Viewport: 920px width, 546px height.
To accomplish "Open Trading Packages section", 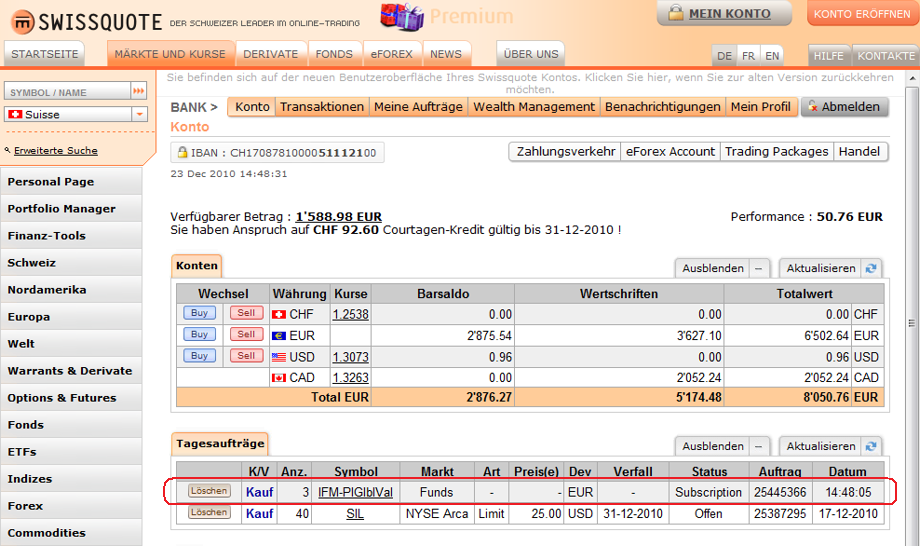I will [776, 151].
